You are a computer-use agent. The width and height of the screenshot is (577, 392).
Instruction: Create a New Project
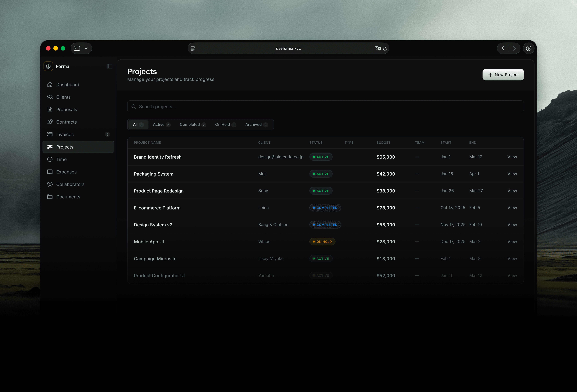[x=503, y=75]
